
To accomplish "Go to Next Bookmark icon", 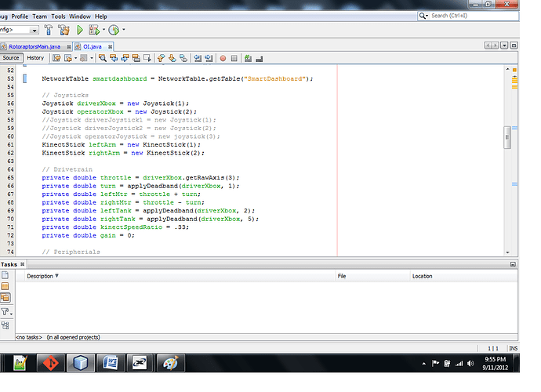I will (x=172, y=58).
